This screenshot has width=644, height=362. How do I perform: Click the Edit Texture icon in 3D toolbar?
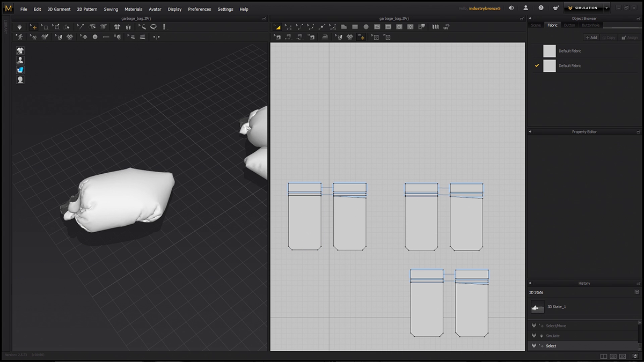(x=58, y=37)
